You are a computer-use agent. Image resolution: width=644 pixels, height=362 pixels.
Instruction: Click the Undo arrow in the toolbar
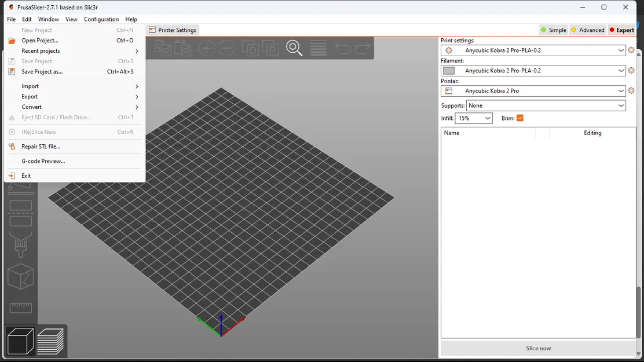tap(343, 48)
